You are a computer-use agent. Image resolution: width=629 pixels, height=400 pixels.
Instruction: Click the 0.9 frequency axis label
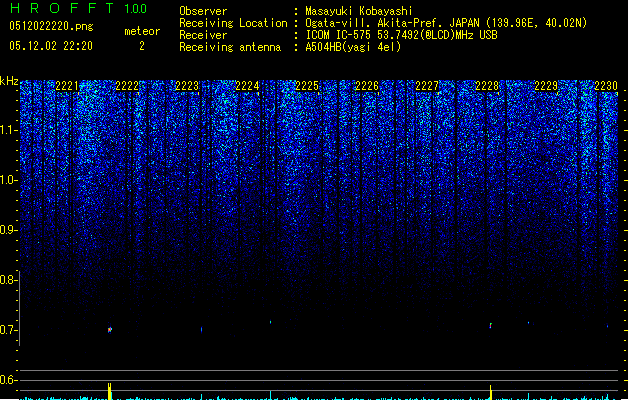pos(8,230)
